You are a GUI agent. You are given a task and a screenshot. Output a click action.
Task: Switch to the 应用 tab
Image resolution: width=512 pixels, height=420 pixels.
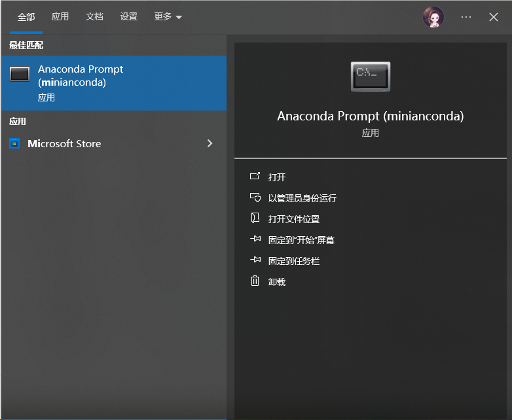tap(60, 16)
